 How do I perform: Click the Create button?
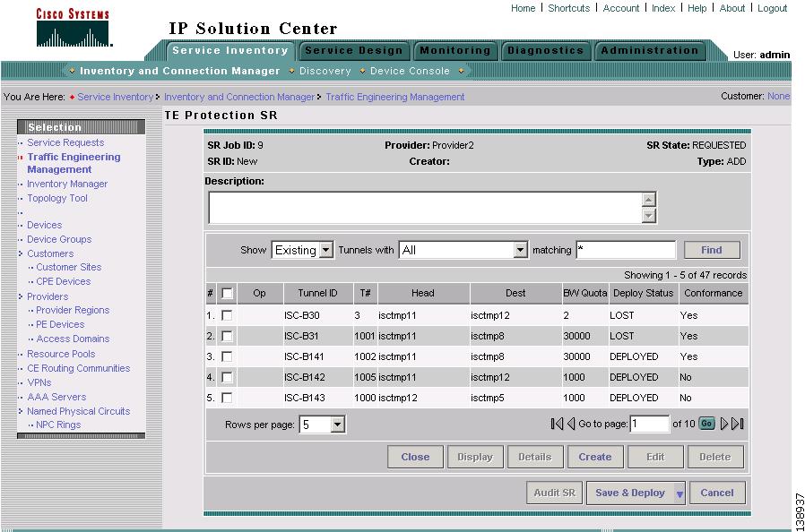pos(595,457)
